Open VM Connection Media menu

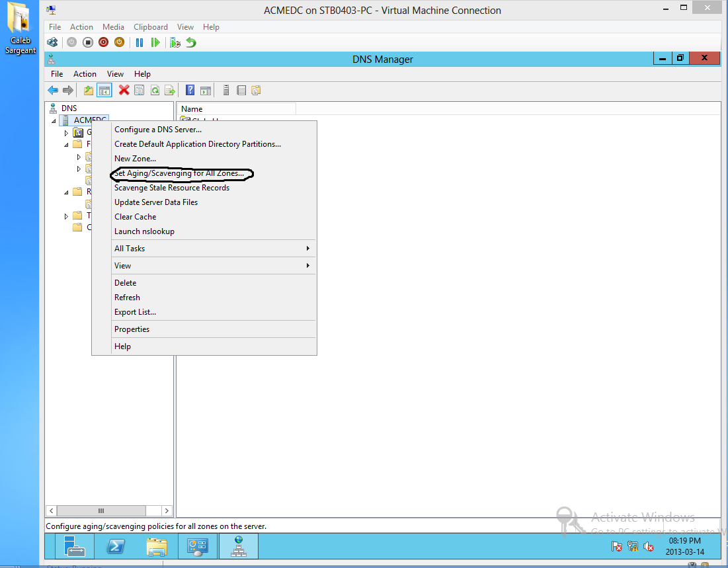[x=113, y=27]
